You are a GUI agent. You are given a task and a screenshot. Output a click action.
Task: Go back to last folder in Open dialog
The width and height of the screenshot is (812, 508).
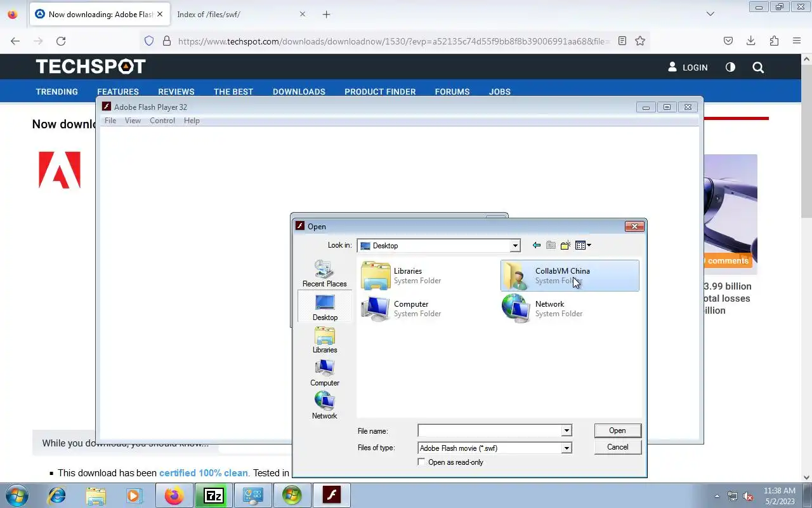tap(537, 245)
